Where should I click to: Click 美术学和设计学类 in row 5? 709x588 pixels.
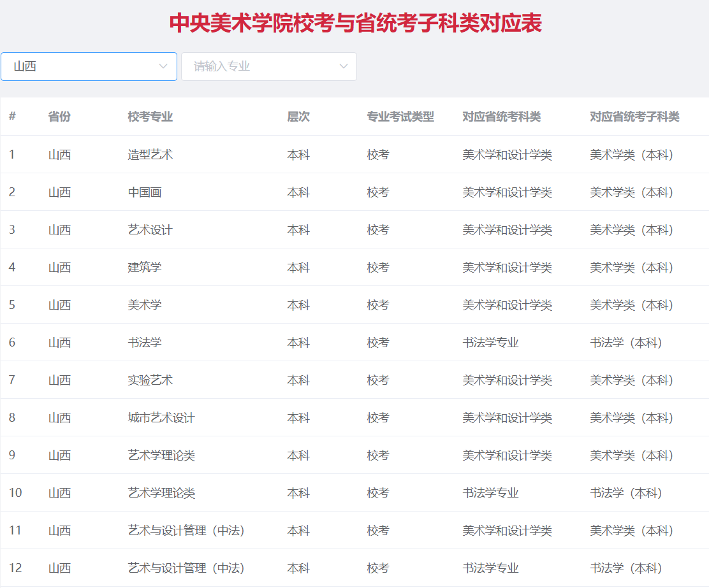tap(507, 305)
